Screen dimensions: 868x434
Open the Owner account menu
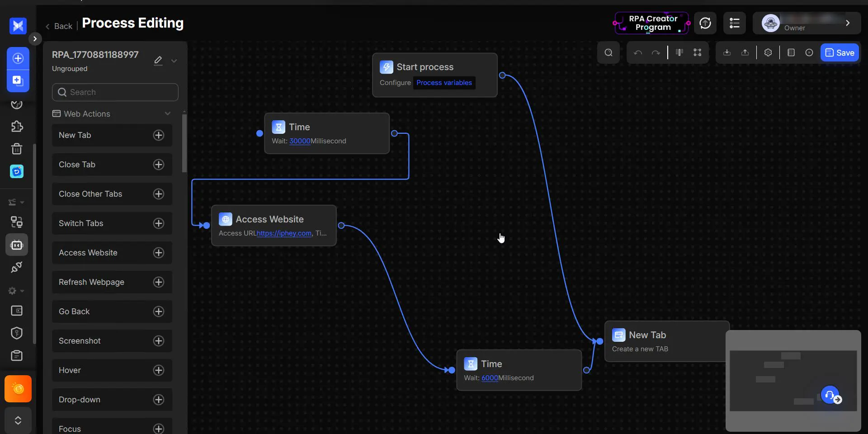(807, 23)
